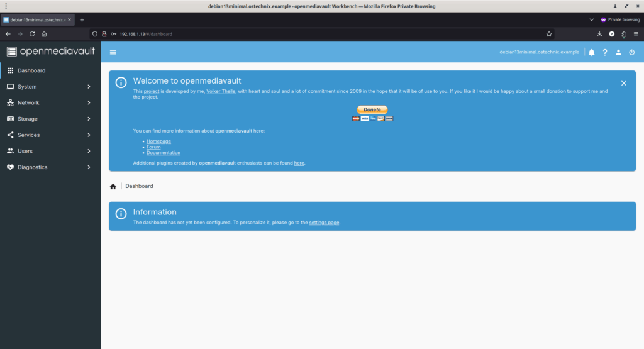Select the Services menu item
This screenshot has height=349, width=644.
(x=50, y=135)
